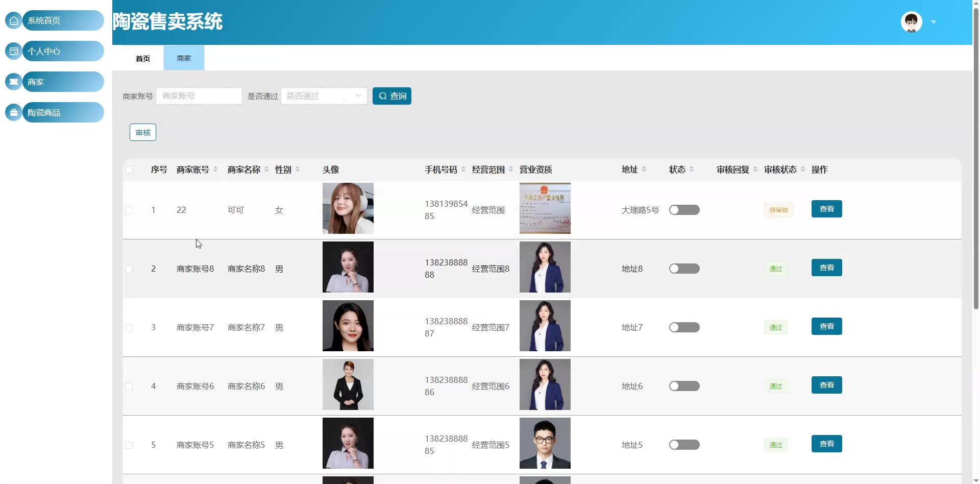
Task: Click the 待审核 status tag
Action: 779,210
